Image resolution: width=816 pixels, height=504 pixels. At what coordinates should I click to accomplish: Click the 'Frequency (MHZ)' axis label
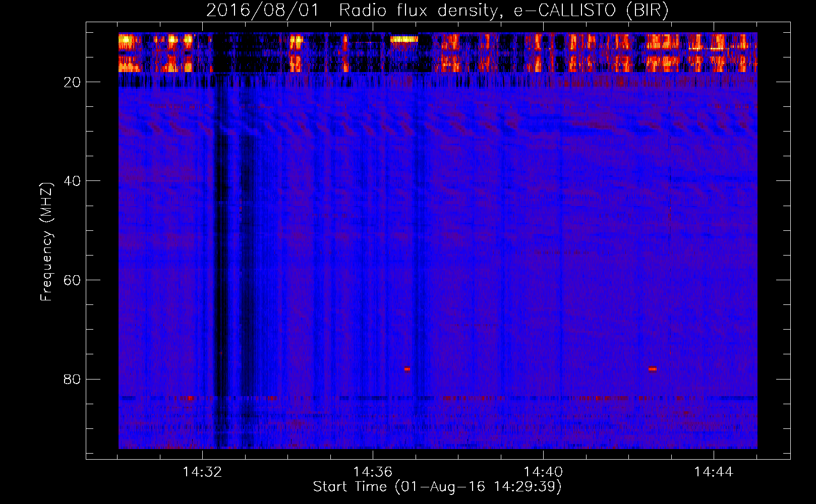(46, 242)
